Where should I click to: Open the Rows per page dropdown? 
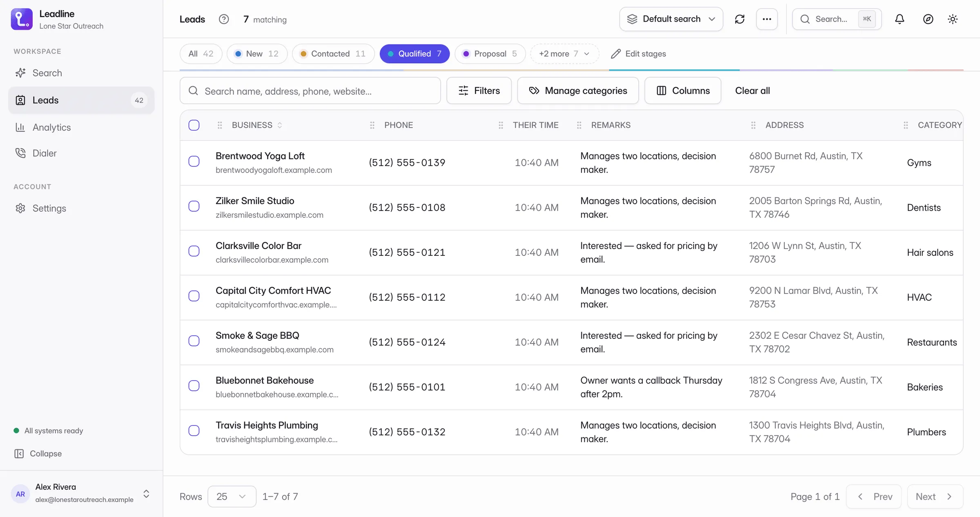coord(232,497)
